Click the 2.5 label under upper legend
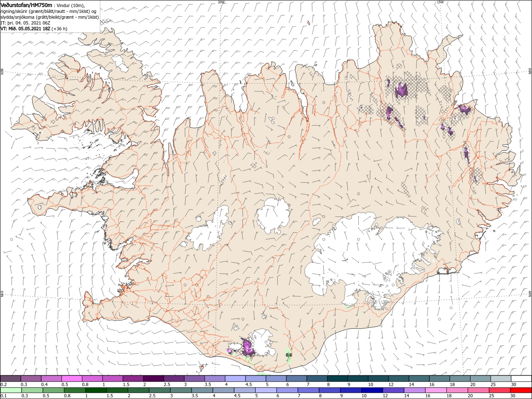This screenshot has height=399, width=532. pos(167,384)
